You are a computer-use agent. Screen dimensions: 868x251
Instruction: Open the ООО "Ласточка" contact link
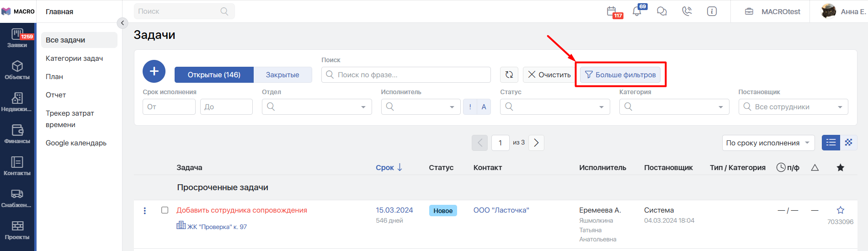coord(501,210)
